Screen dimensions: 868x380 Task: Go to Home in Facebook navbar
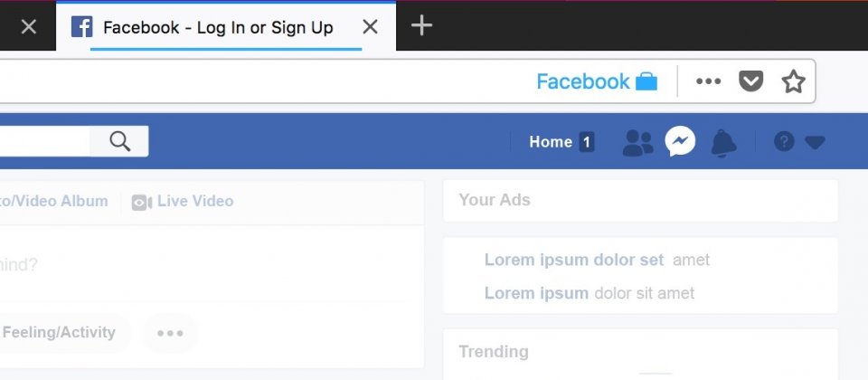click(x=551, y=142)
